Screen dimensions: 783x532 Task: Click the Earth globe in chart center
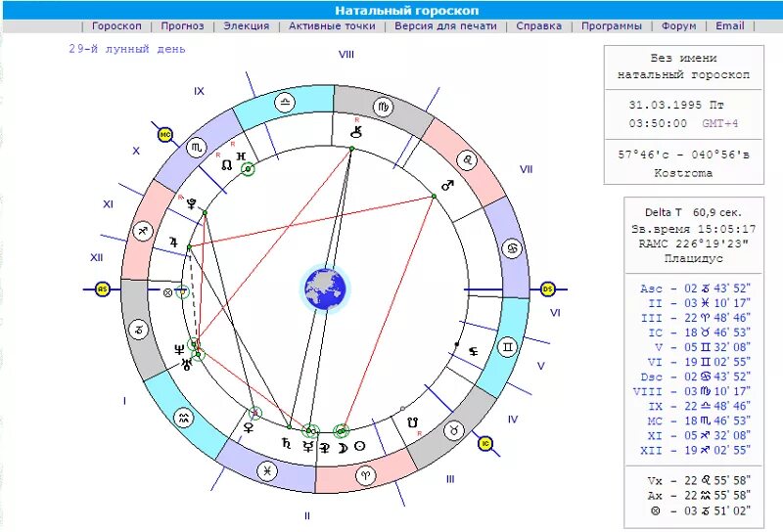coord(326,289)
